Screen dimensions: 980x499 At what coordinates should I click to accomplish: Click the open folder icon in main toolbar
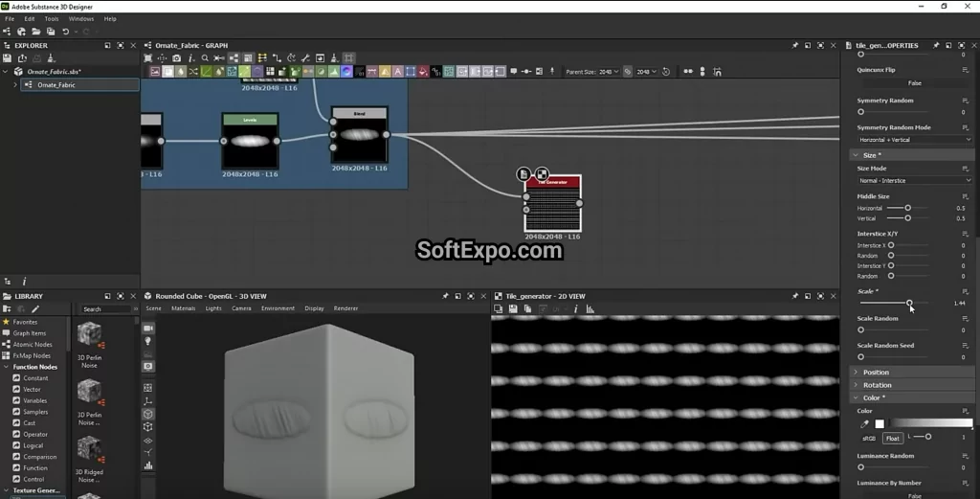coord(36,32)
